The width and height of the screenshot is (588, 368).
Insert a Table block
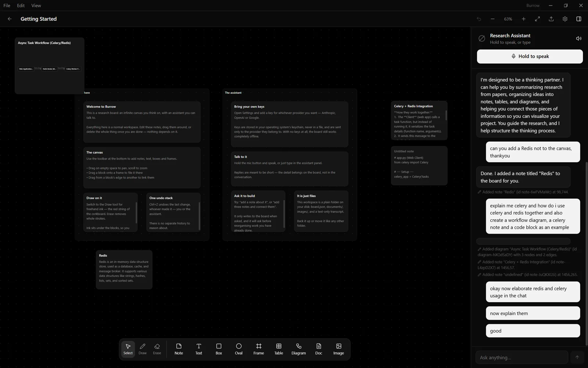pyautogui.click(x=279, y=349)
